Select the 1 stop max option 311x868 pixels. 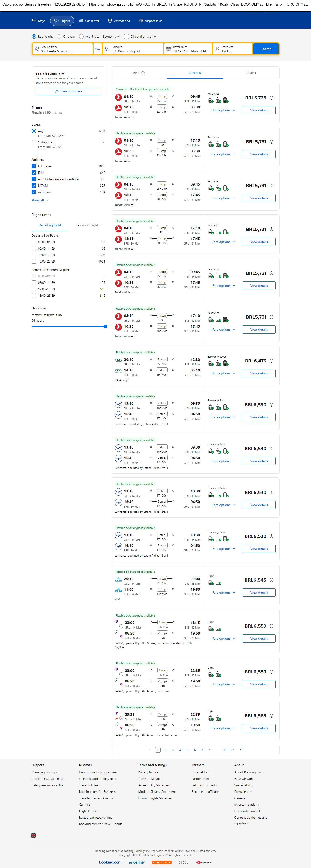[34, 142]
